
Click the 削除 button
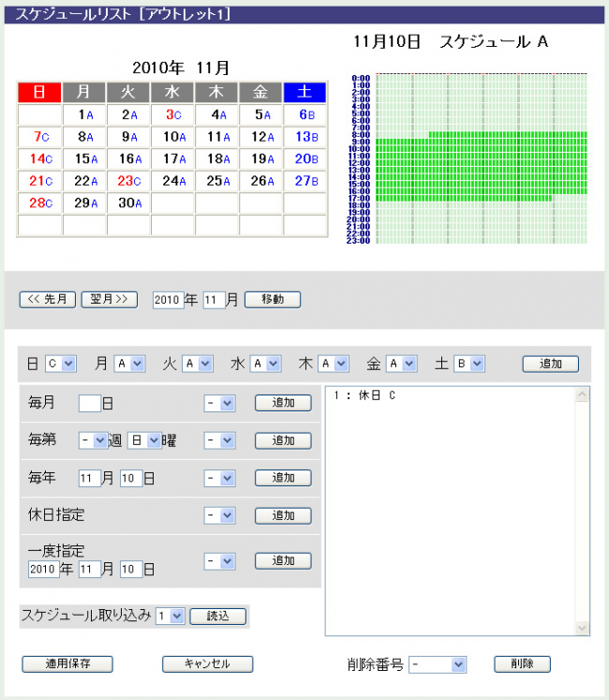522,664
